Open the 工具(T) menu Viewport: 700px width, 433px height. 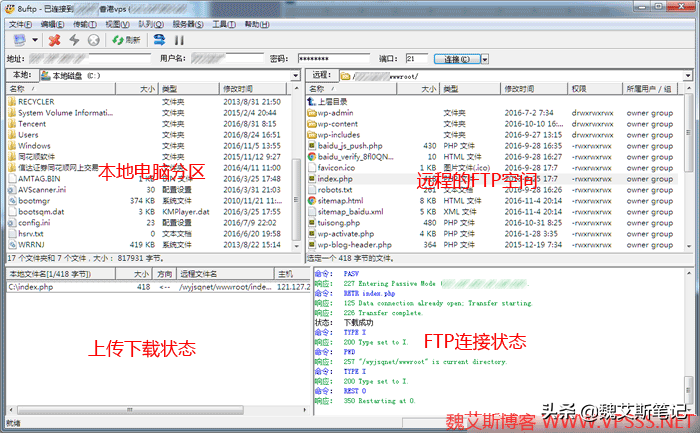[x=225, y=23]
